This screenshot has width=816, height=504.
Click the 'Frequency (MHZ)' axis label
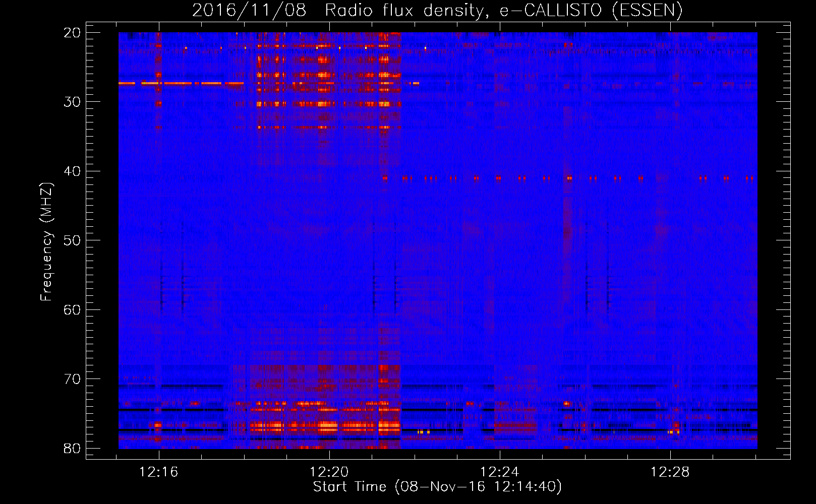[x=46, y=242]
